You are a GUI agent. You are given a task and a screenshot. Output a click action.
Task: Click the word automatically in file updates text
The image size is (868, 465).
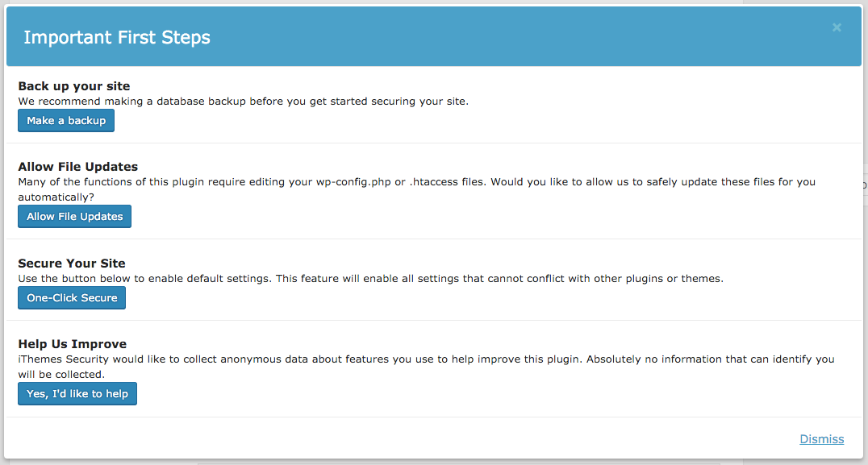[54, 197]
